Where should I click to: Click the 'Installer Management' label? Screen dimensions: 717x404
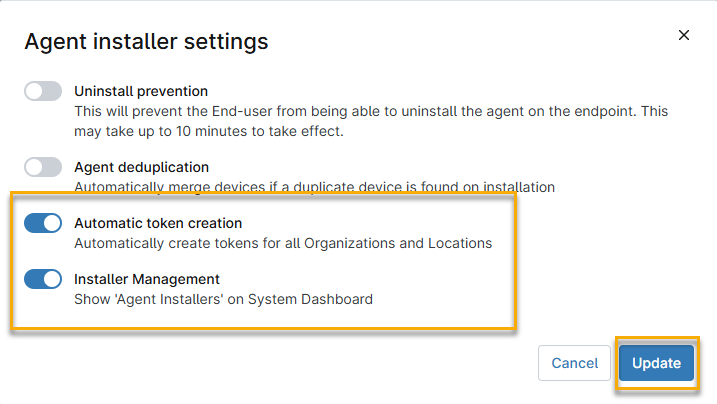click(x=147, y=279)
